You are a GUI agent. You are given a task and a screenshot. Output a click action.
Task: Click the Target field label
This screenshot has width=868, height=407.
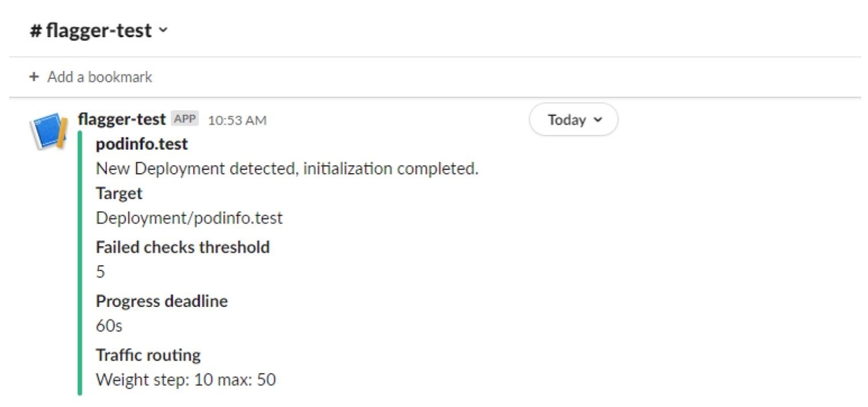coord(119,193)
